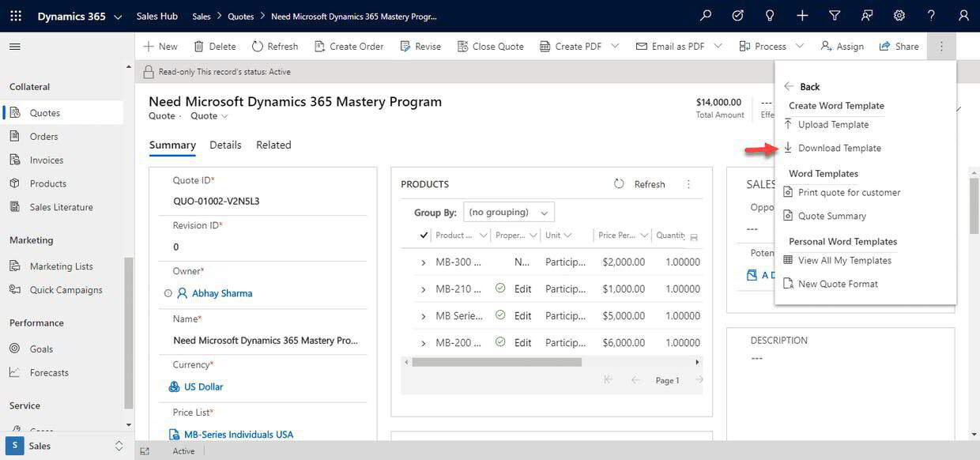Click the Goals icon in sidebar

(x=14, y=349)
